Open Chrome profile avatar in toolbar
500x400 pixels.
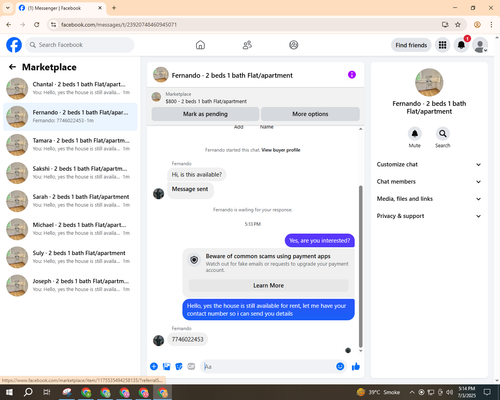(477, 25)
